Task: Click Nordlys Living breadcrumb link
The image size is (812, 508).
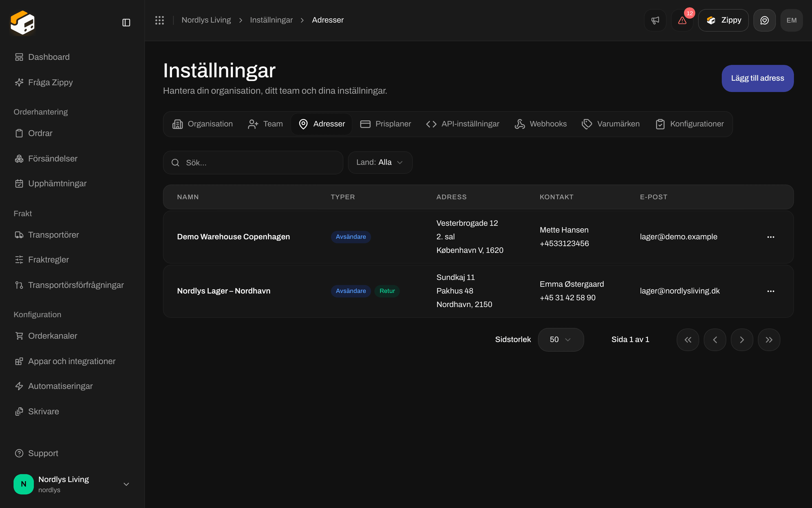Action: point(206,20)
